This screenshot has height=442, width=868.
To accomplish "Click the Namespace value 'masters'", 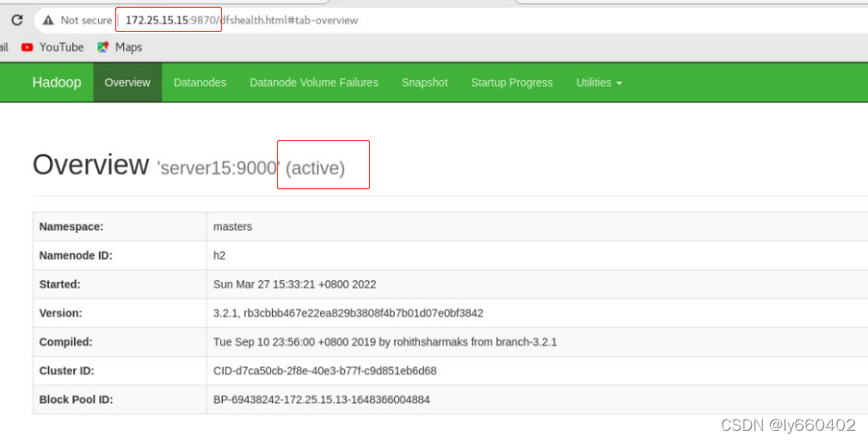I will pos(232,227).
